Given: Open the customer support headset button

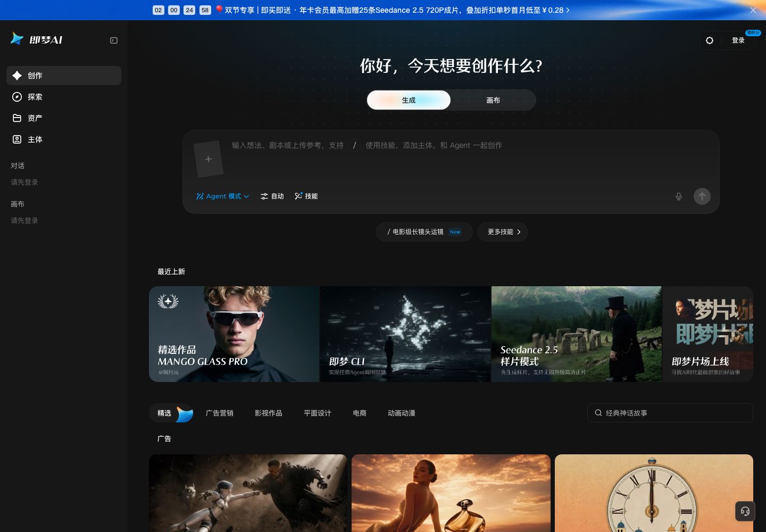Looking at the screenshot, I should (745, 511).
